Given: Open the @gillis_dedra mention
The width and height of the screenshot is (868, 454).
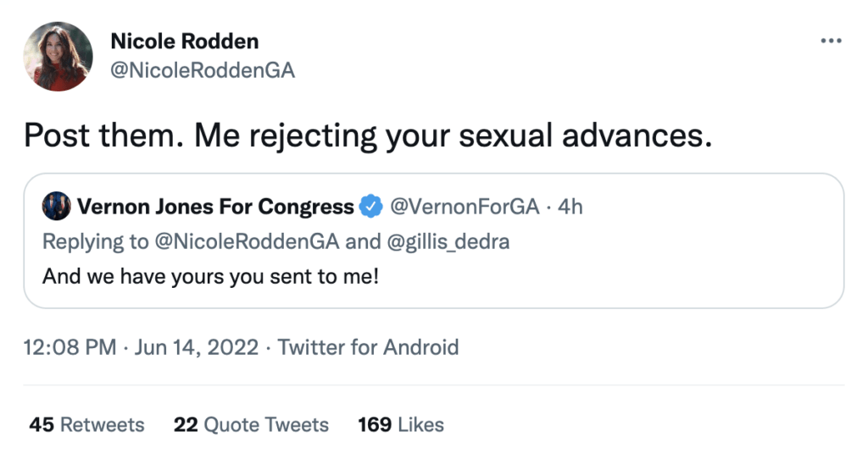Looking at the screenshot, I should point(449,241).
